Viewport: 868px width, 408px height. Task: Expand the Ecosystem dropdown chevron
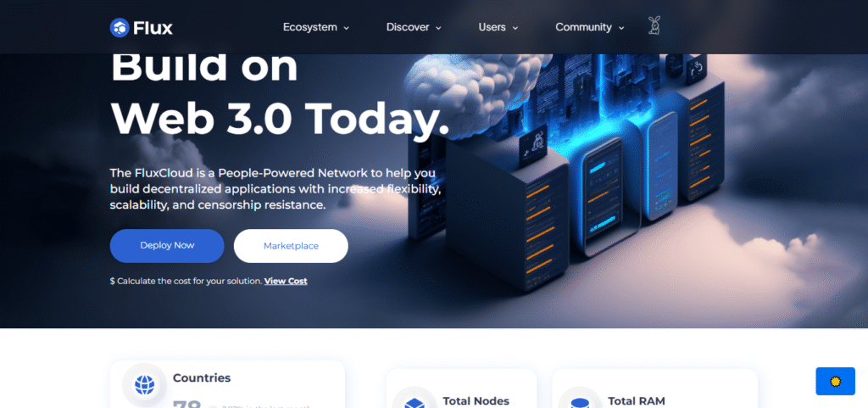[x=347, y=28]
